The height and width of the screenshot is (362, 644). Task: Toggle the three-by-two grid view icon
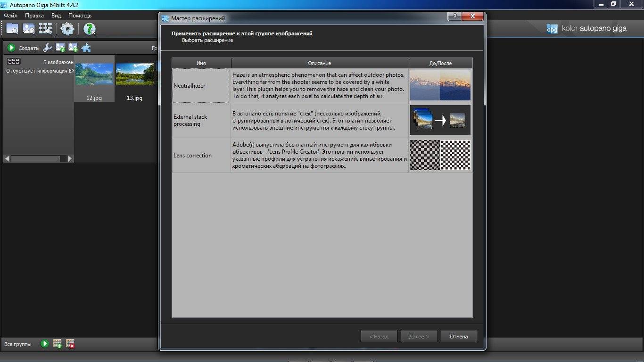click(x=14, y=62)
